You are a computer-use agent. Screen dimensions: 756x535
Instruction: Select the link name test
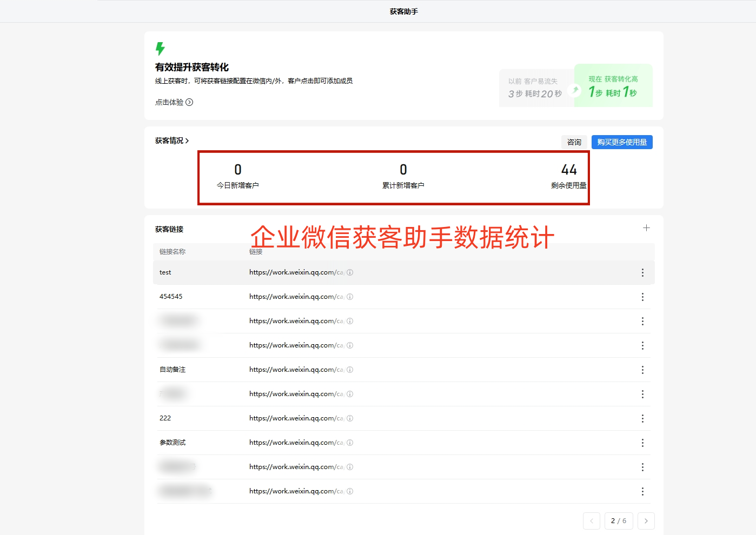(165, 272)
